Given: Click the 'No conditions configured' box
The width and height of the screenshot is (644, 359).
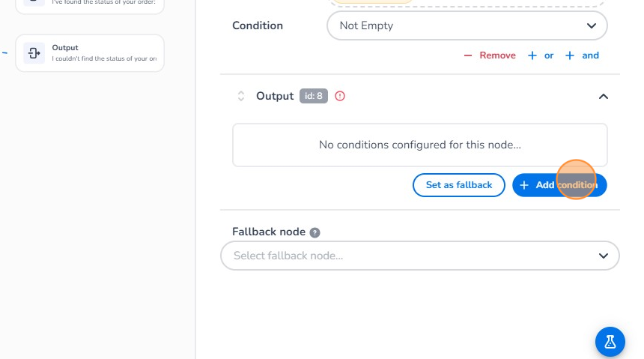Looking at the screenshot, I should (419, 145).
